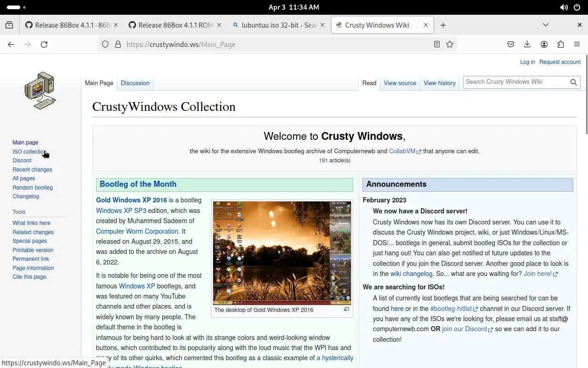Open the Pocket save icon
Image resolution: width=588 pixels, height=368 pixels.
[511, 45]
